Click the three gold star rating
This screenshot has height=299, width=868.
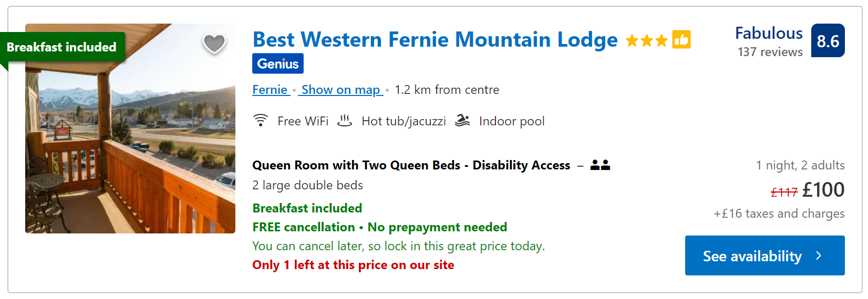click(x=647, y=40)
